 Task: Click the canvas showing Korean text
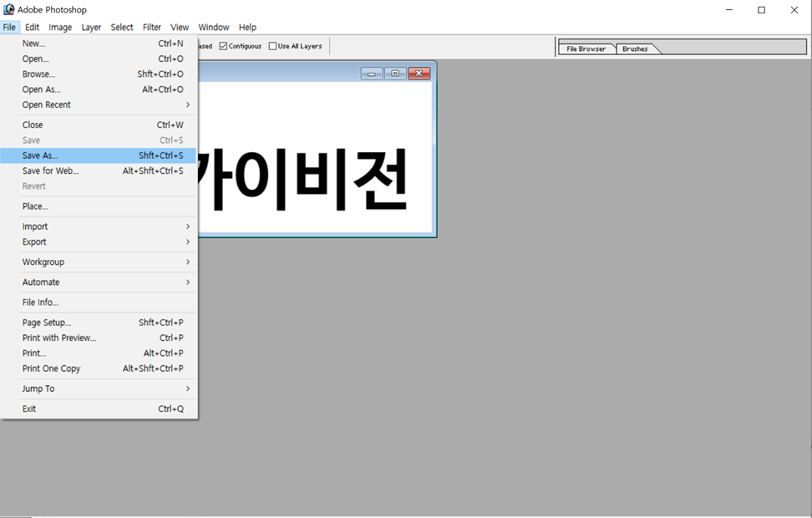click(x=315, y=157)
